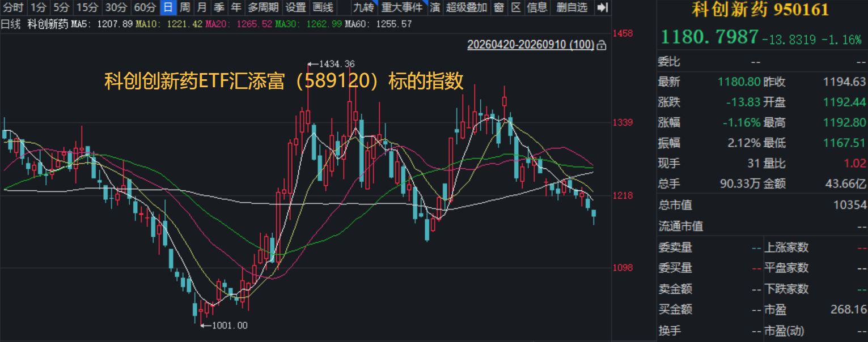Click the lock icon beside the date range
Image resolution: width=868 pixels, height=342 pixels.
click(602, 45)
